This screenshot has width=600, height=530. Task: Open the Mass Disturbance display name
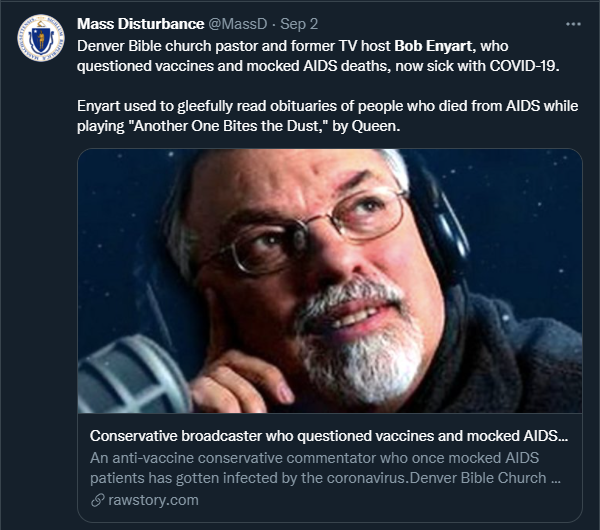tap(139, 24)
